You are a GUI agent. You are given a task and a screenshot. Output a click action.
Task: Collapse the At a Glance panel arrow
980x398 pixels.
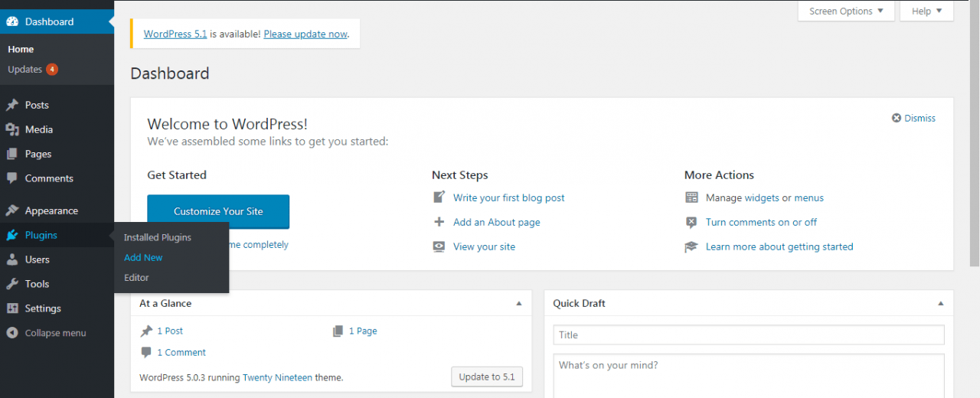coord(519,304)
